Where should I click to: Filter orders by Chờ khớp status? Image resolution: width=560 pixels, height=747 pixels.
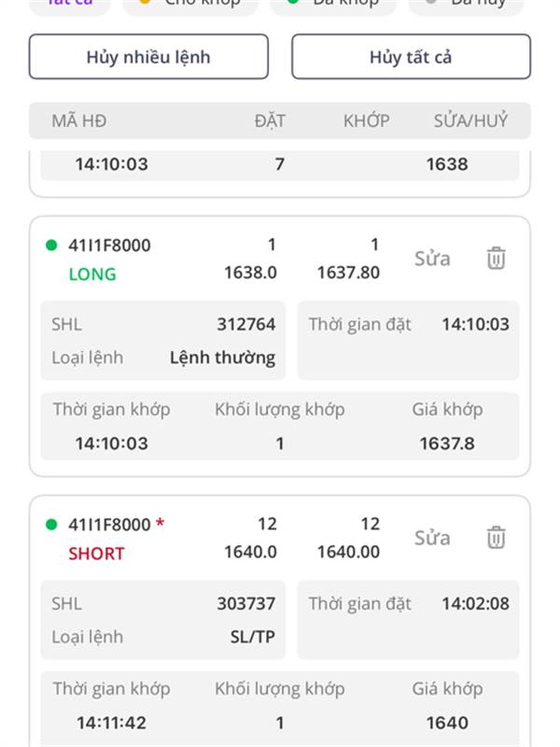[x=190, y=4]
